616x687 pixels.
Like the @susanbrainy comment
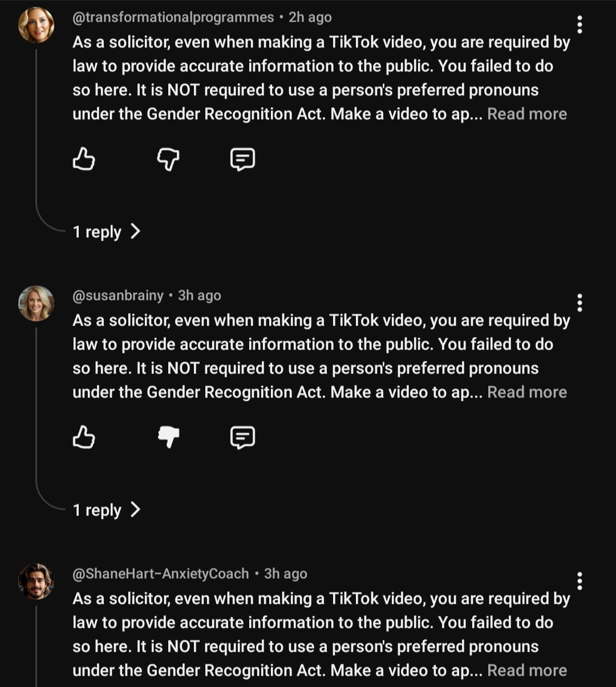[84, 437]
